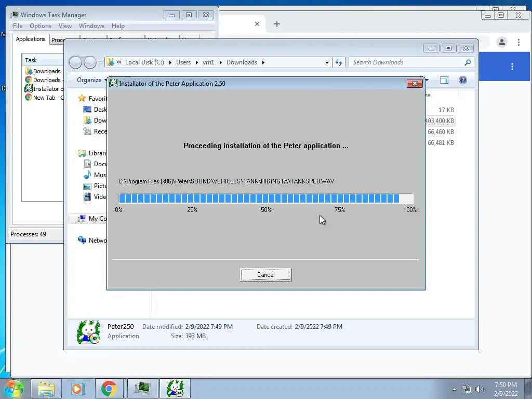Click Local Disk (C:) in address bar
The width and height of the screenshot is (532, 399).
pos(144,62)
